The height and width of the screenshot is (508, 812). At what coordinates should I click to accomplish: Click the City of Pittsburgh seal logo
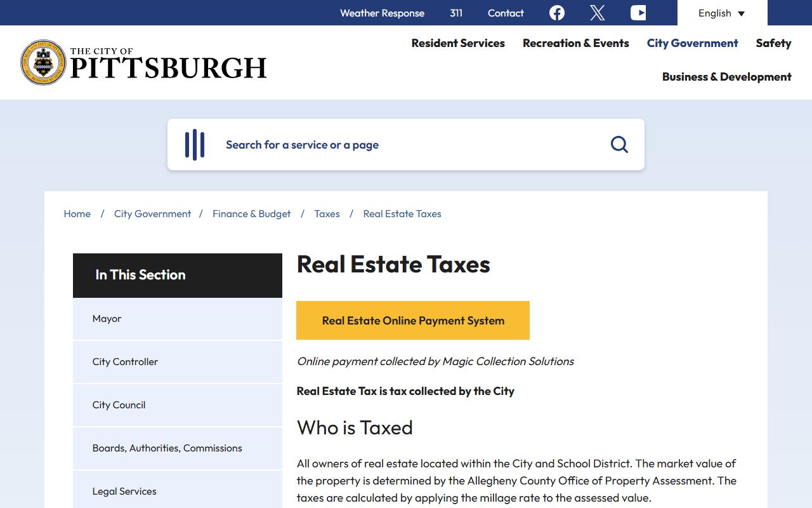pos(43,62)
